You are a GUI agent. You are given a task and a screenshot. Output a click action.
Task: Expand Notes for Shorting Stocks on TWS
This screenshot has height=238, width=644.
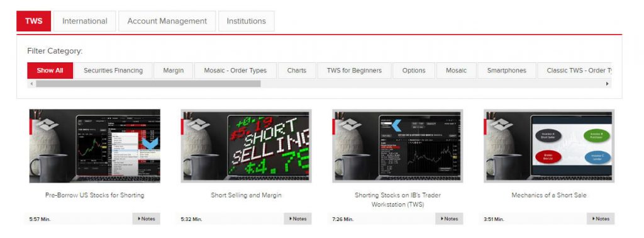click(x=449, y=218)
